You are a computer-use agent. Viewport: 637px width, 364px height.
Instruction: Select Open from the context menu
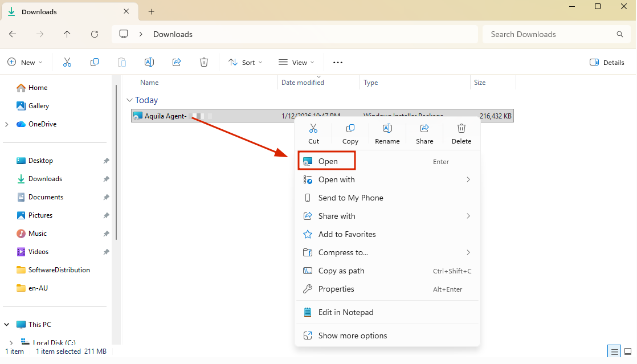(328, 161)
